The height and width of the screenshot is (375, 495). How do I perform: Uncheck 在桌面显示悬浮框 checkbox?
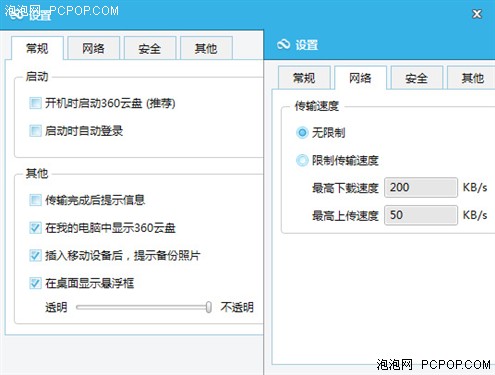pyautogui.click(x=35, y=283)
